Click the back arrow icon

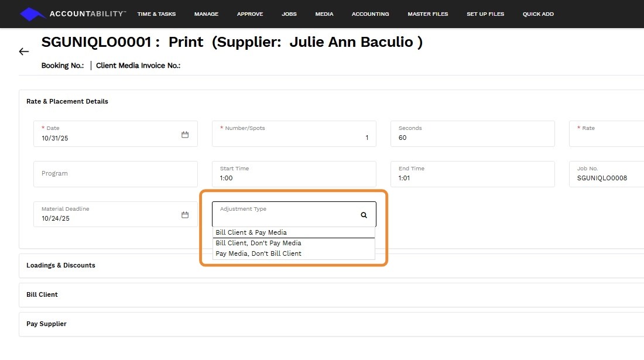[x=24, y=52]
